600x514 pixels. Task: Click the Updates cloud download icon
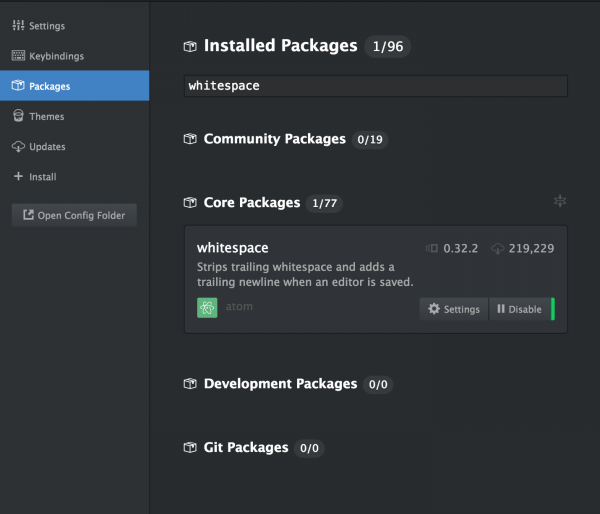click(18, 147)
